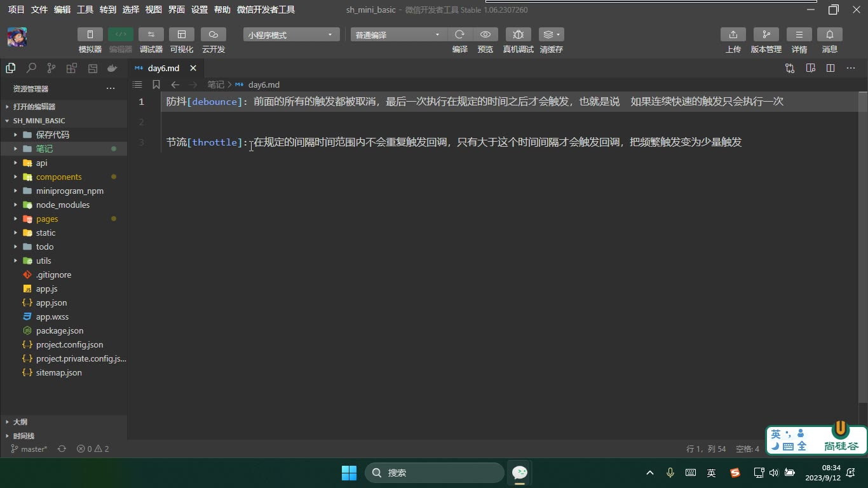Viewport: 868px width, 488px height.
Task: Expand the 大纲 outline section
Action: point(64,422)
